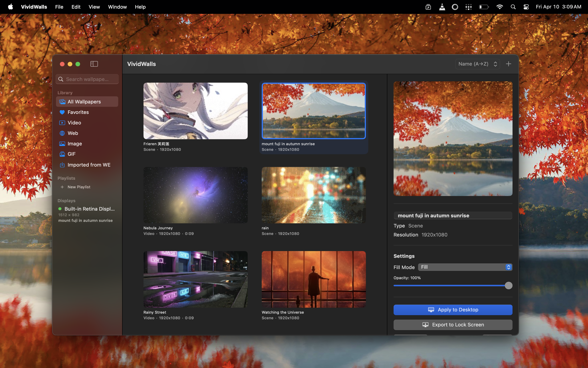The image size is (588, 368).
Task: Edit the wallpaper name field
Action: [x=453, y=215]
